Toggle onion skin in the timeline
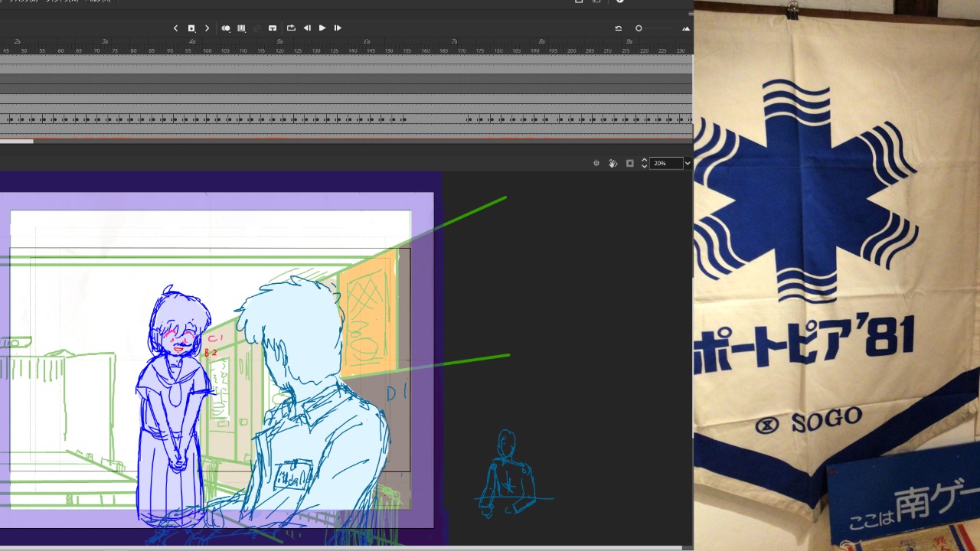 pos(226,28)
